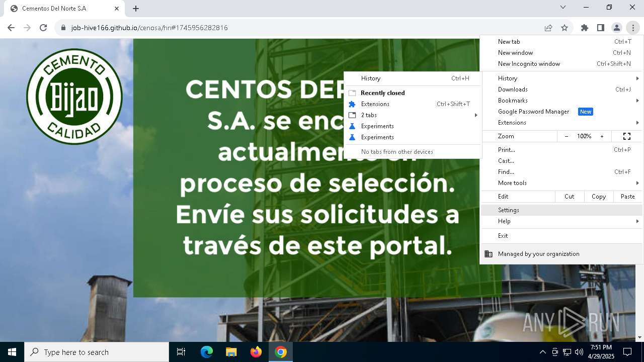Screen dimensions: 644x362
Task: Choose Exit from the menu
Action: 561,236
